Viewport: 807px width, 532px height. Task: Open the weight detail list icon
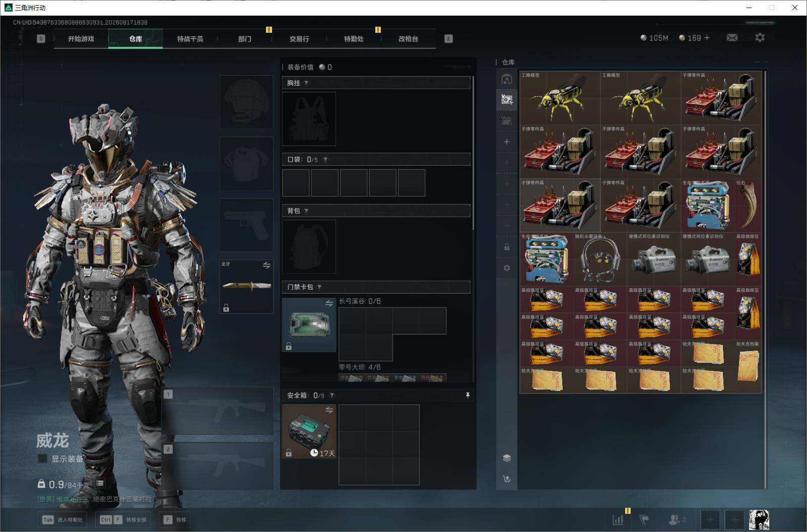pos(100,484)
